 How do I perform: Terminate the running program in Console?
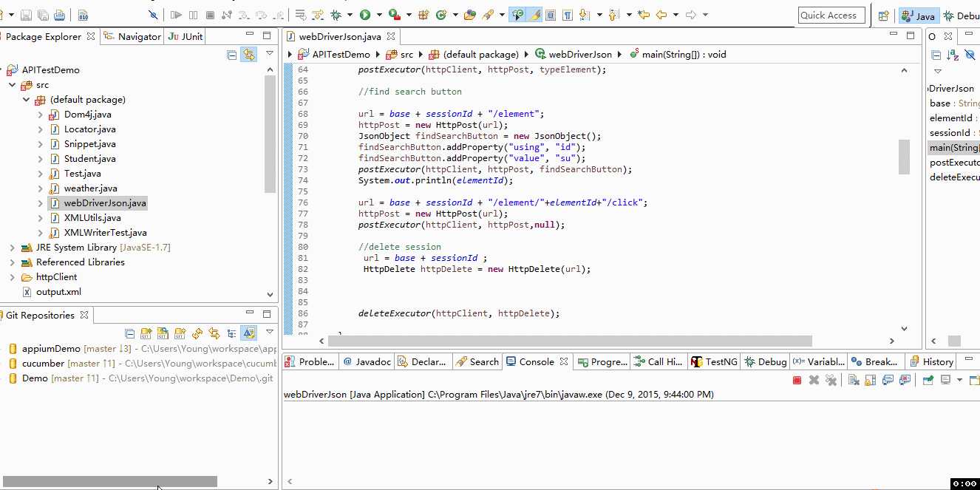point(797,380)
